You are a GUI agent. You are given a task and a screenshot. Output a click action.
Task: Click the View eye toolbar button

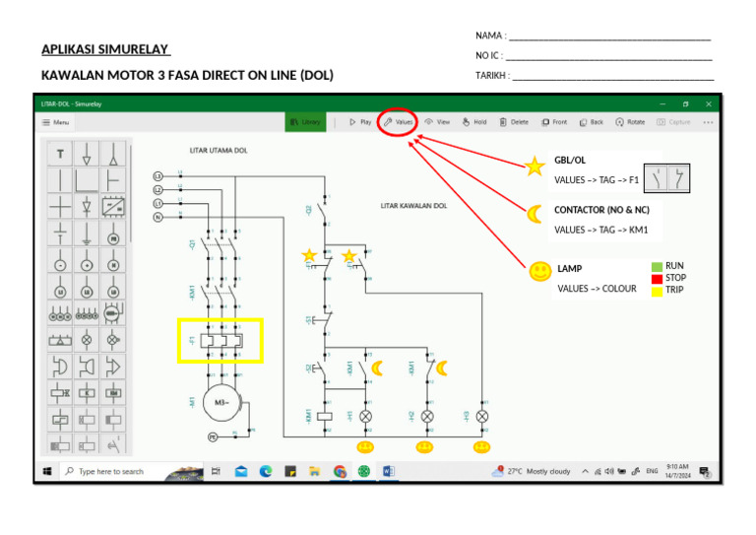437,122
